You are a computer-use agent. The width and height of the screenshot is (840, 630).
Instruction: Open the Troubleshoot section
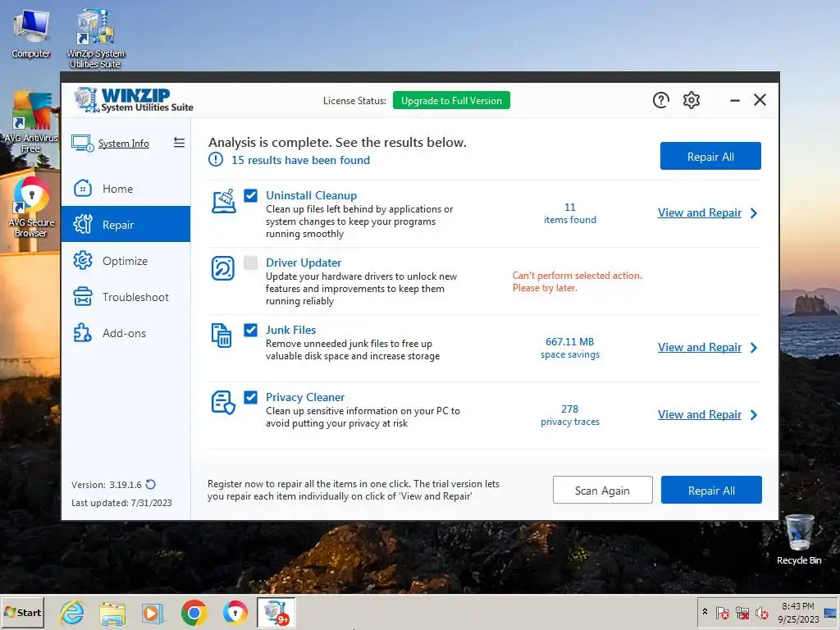(126, 297)
